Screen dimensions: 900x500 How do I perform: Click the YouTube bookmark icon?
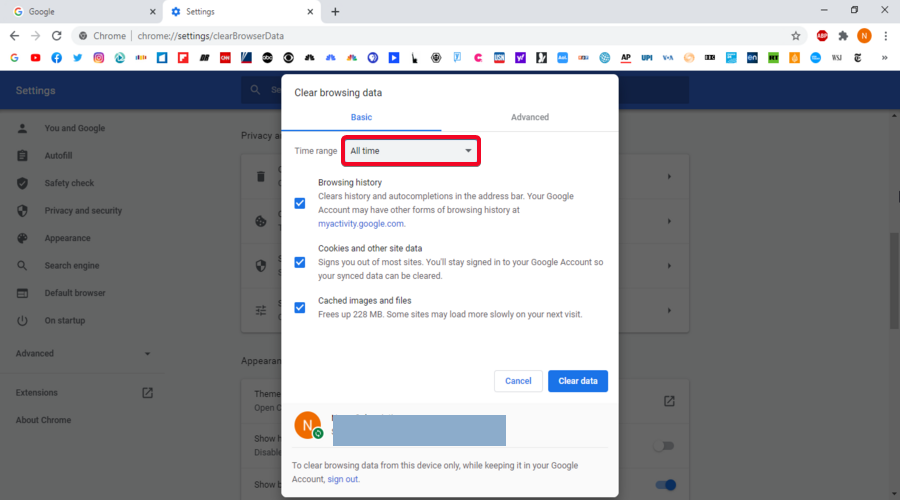pos(36,58)
